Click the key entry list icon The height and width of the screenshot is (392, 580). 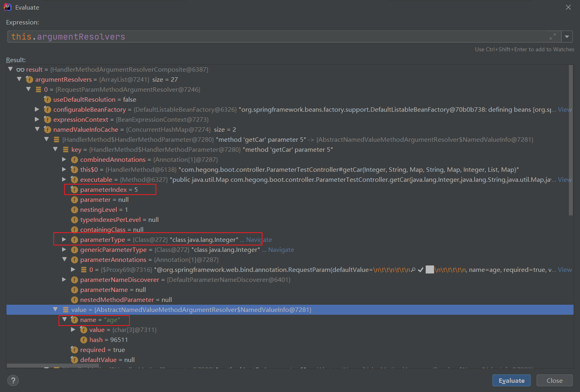pyautogui.click(x=65, y=149)
